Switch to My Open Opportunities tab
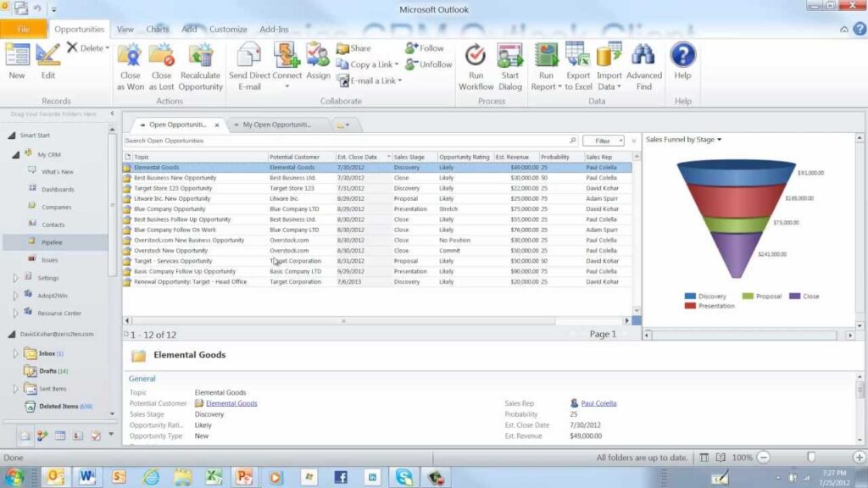Image resolution: width=868 pixels, height=488 pixels. tap(277, 125)
